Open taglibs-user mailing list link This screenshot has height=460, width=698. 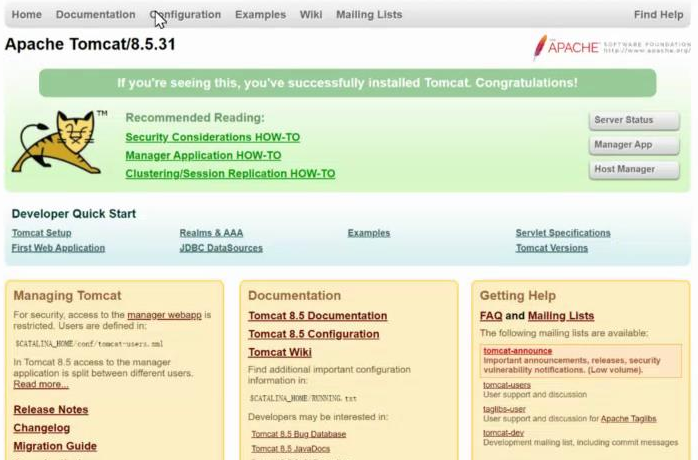click(x=504, y=409)
